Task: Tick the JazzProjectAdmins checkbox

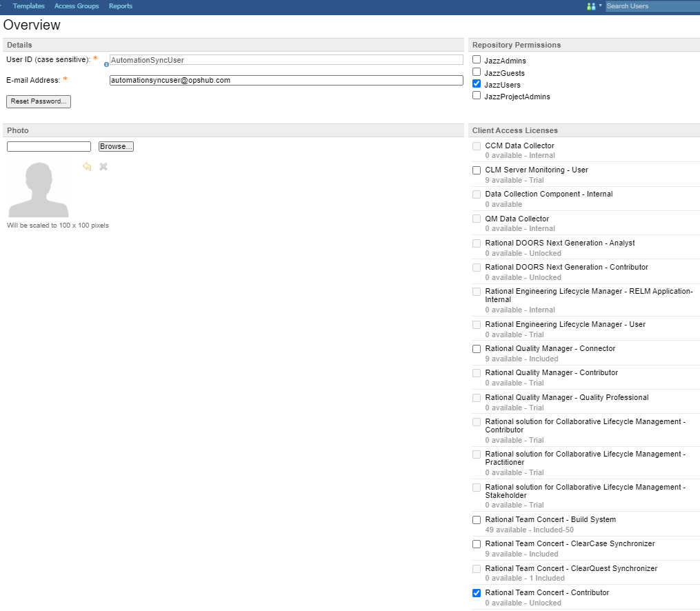Action: [x=477, y=96]
